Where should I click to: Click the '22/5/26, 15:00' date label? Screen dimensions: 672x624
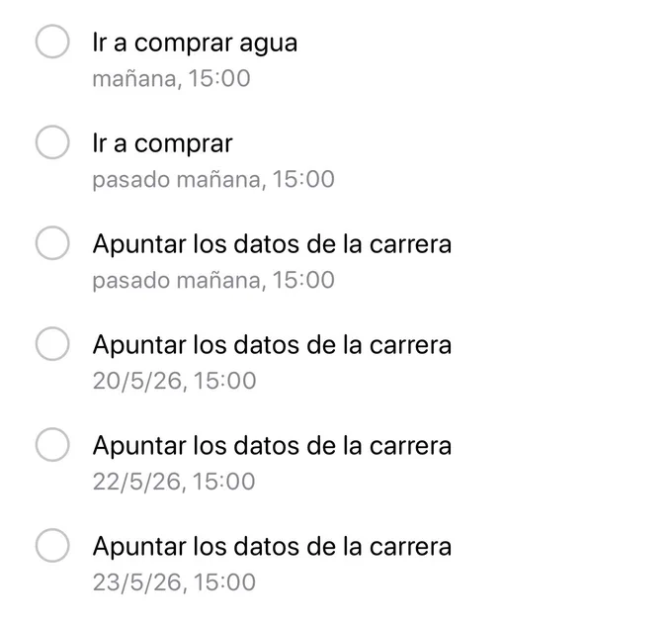tap(174, 482)
